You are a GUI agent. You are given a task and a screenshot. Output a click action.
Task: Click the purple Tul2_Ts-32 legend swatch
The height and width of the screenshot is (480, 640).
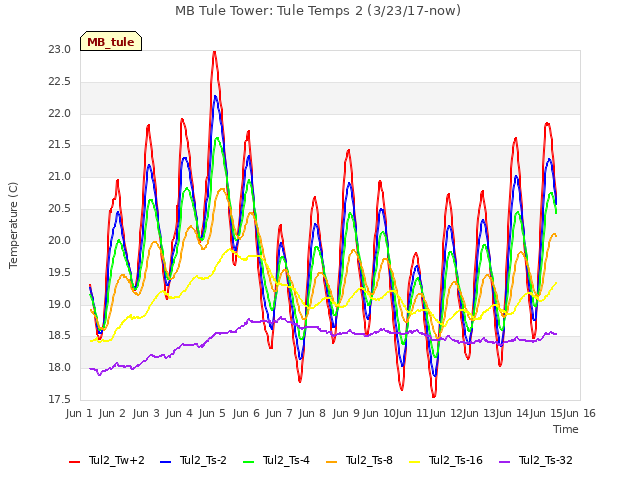click(504, 462)
